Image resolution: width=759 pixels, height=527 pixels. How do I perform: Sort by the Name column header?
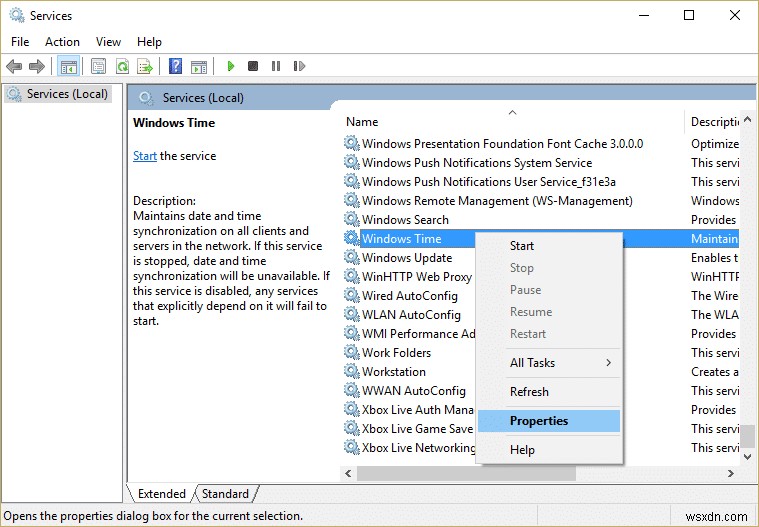512,121
